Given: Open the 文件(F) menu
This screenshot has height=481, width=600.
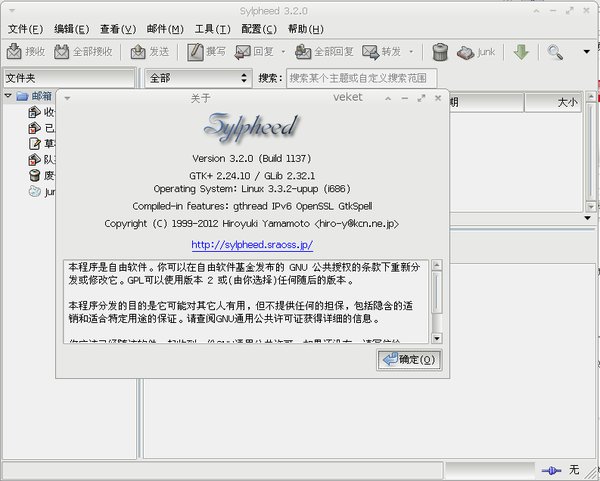Looking at the screenshot, I should click(25, 29).
